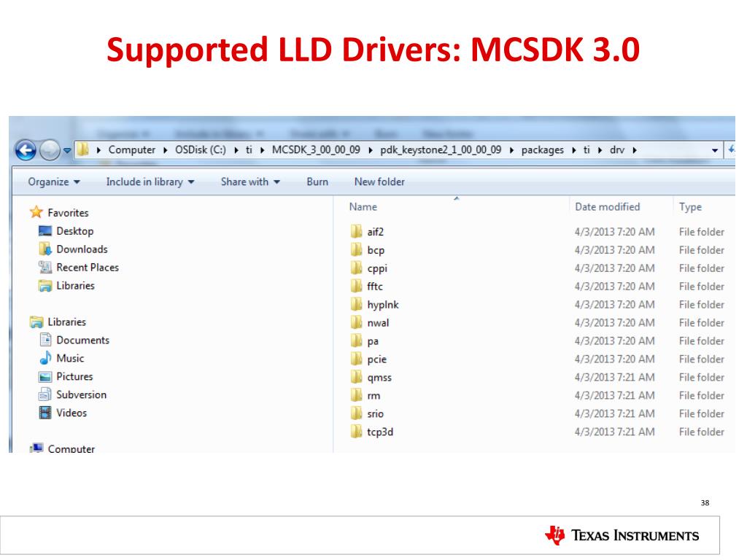Click the Videos library icon
The height and width of the screenshot is (560, 747).
pos(45,413)
